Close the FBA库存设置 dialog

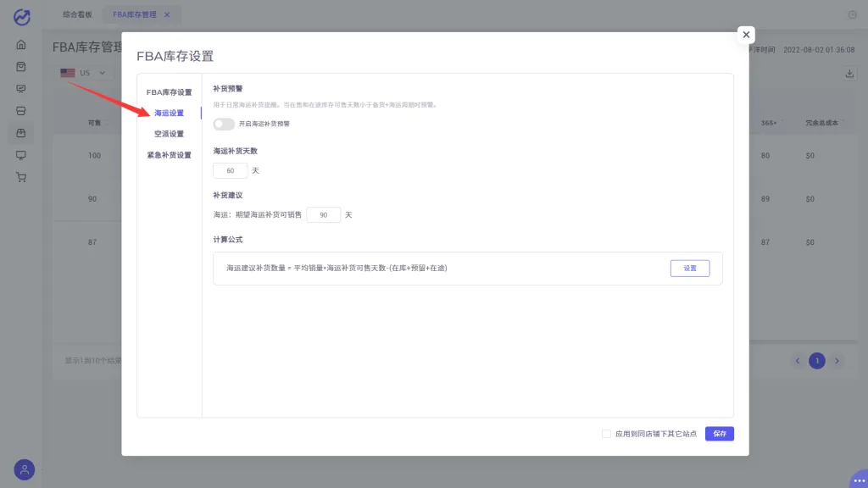pos(746,35)
